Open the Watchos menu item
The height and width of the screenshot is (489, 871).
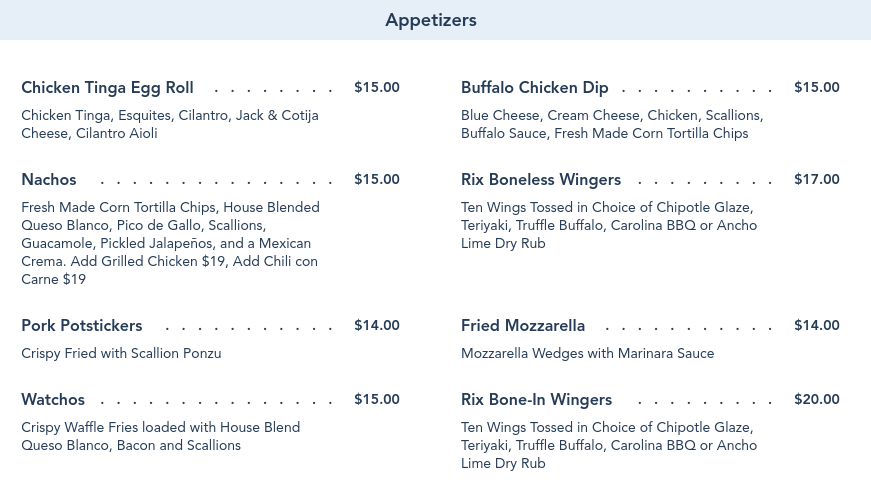click(x=53, y=400)
